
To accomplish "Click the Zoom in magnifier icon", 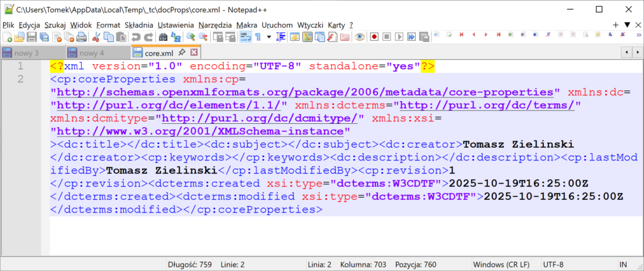I will (x=191, y=37).
